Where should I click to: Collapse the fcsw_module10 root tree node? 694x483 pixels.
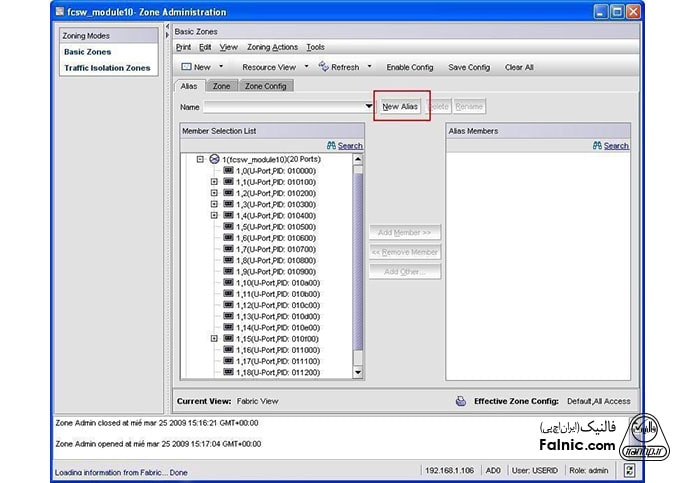coord(200,159)
